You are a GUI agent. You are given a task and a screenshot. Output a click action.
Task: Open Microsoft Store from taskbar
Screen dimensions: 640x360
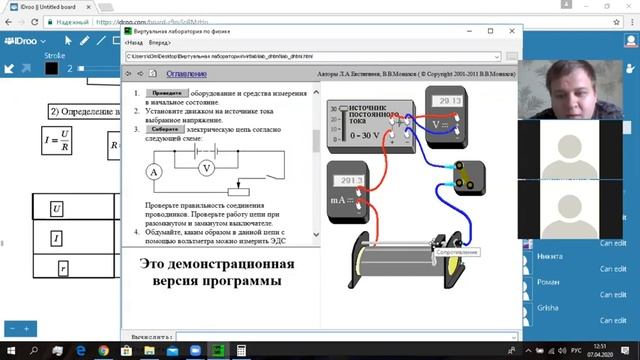pos(126,351)
